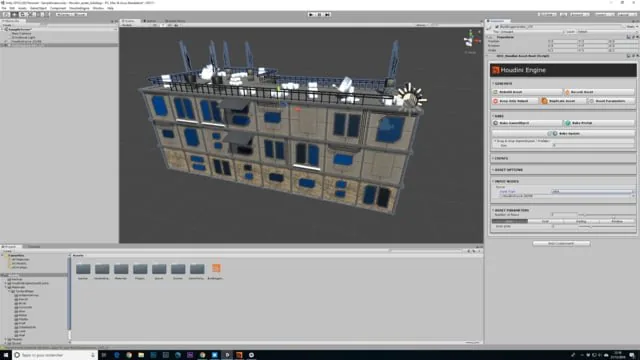Click the Windows Start button
This screenshot has width=640, height=360.
click(6, 355)
